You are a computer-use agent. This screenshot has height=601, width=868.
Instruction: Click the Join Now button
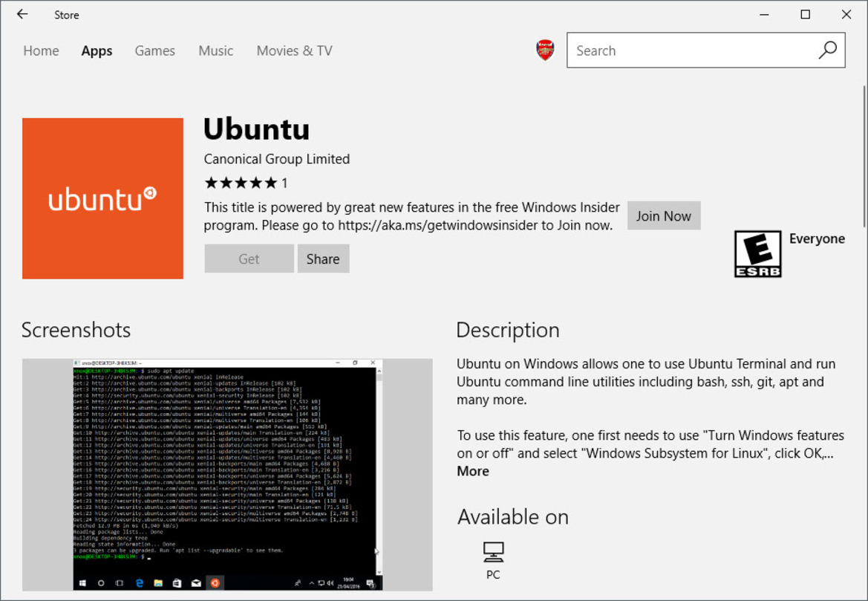coord(664,215)
